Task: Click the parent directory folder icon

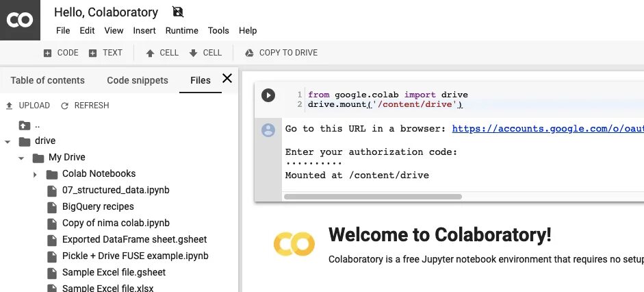Action: point(25,125)
